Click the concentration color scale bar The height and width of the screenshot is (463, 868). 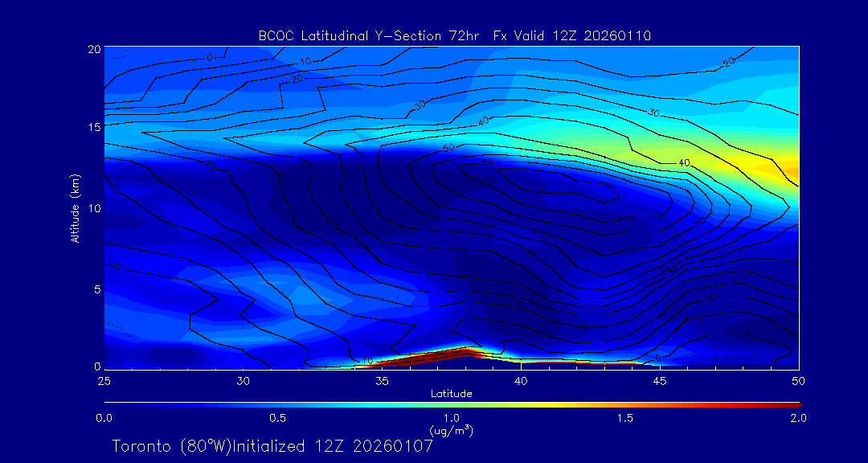click(452, 405)
